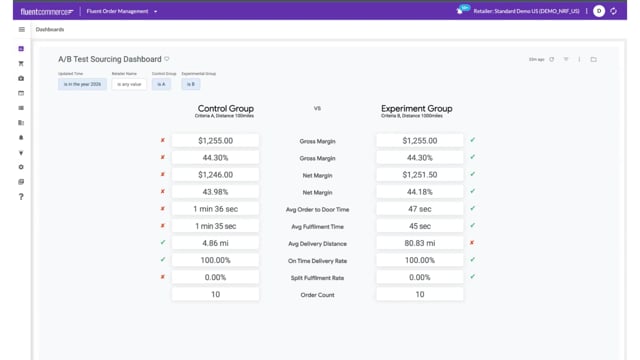The width and height of the screenshot is (640, 360).
Task: Open the stacked documents sidebar icon
Action: point(21,182)
